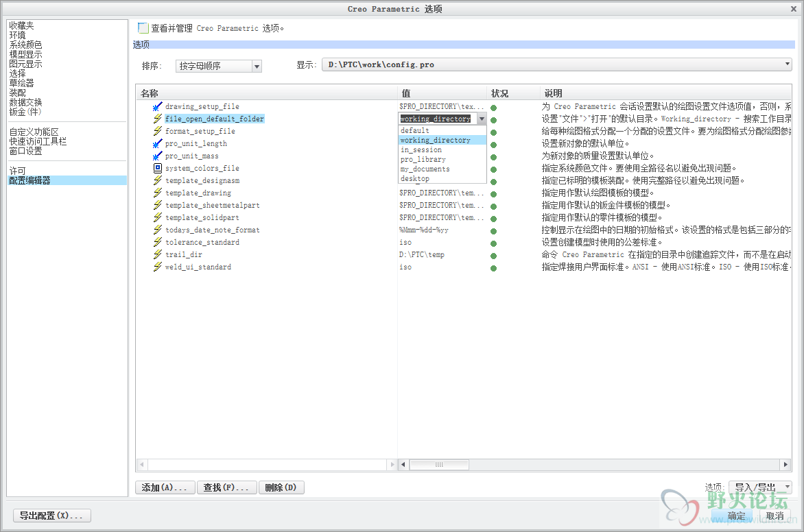
Task: Click the lightning icon beside template_sheetmetalpart
Action: coord(157,205)
